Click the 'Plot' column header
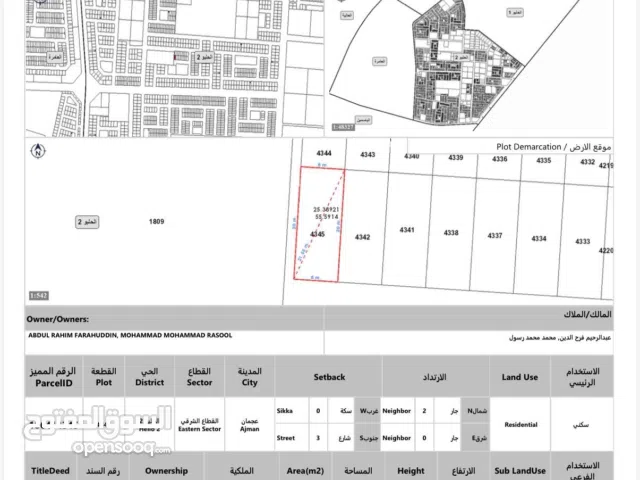Image resolution: width=640 pixels, height=480 pixels. [104, 382]
